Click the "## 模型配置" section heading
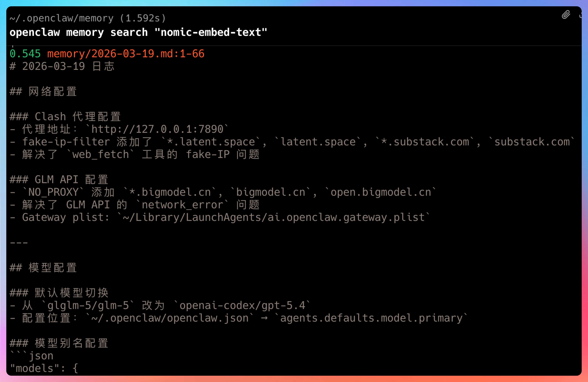Screen dimensions: 588x382 43,268
